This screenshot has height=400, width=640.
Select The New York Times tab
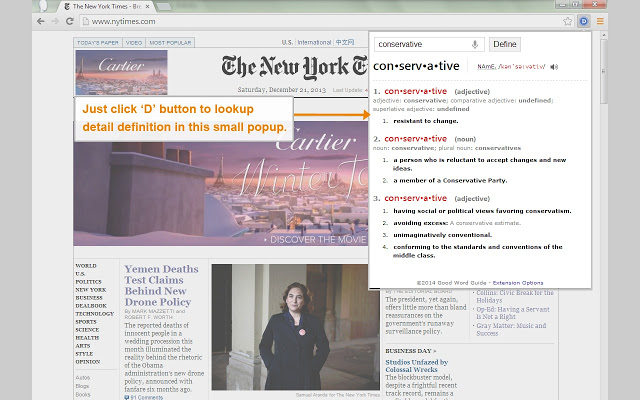(x=104, y=7)
